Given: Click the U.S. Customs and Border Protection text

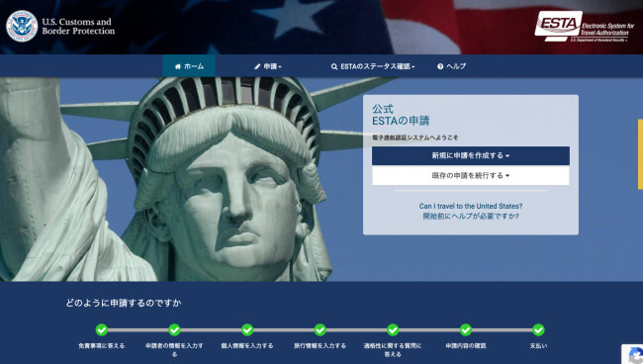Looking at the screenshot, I should 78,27.
